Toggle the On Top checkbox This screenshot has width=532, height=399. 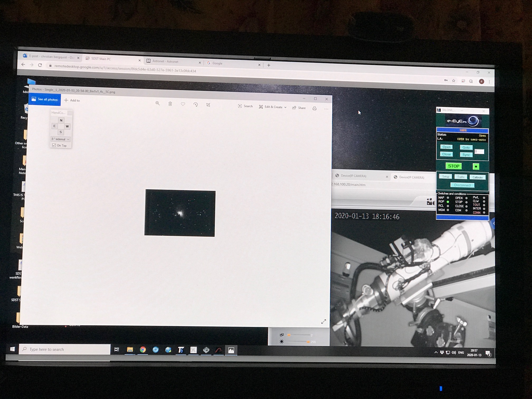coord(54,145)
